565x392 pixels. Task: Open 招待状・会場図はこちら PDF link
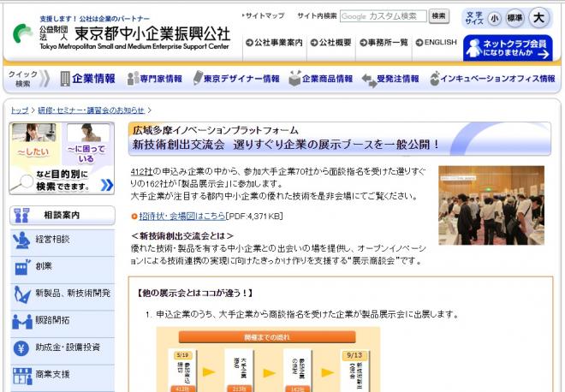pos(182,217)
